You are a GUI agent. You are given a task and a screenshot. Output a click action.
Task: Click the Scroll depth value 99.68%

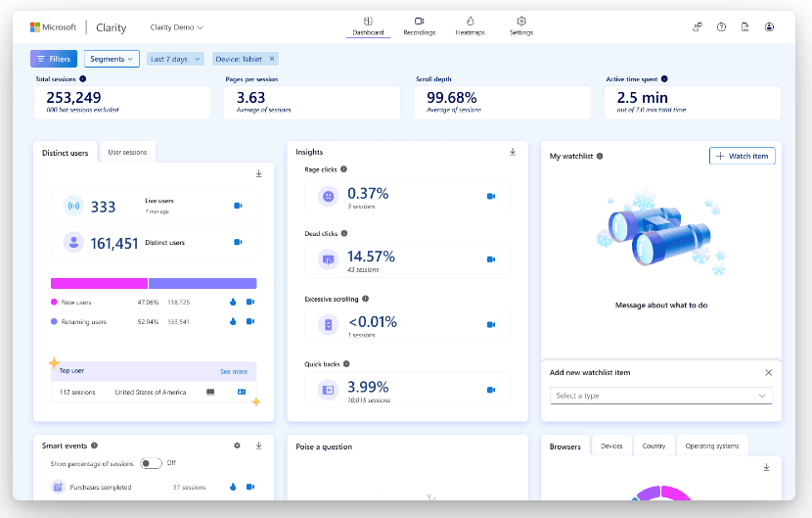click(452, 98)
